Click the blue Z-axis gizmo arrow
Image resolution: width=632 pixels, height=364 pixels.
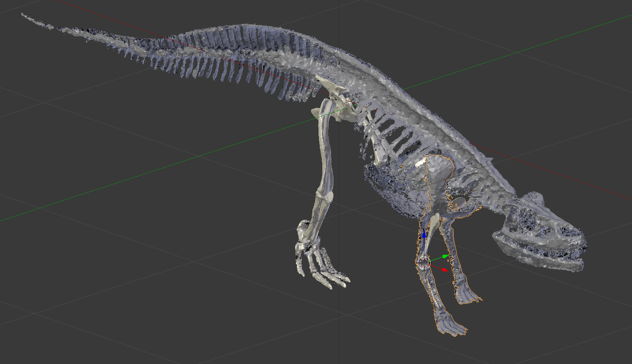pos(424,235)
